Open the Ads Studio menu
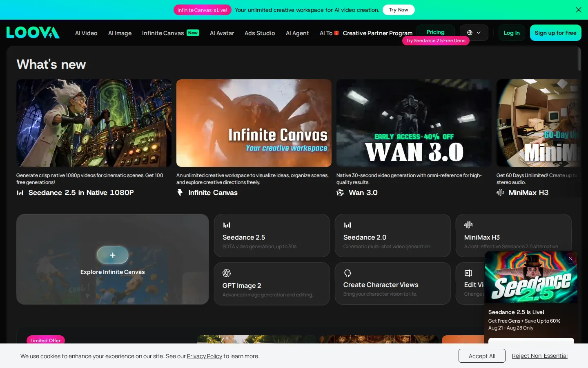588x368 pixels. click(x=260, y=33)
